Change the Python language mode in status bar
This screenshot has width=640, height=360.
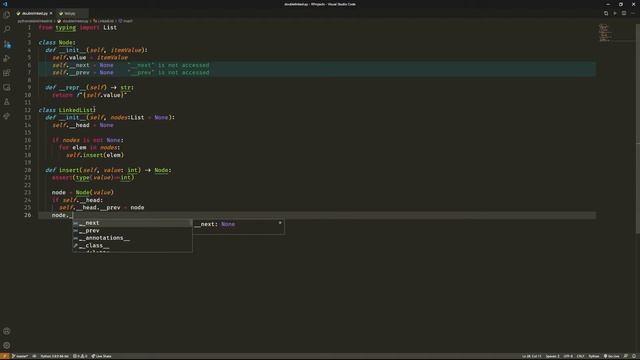point(594,356)
